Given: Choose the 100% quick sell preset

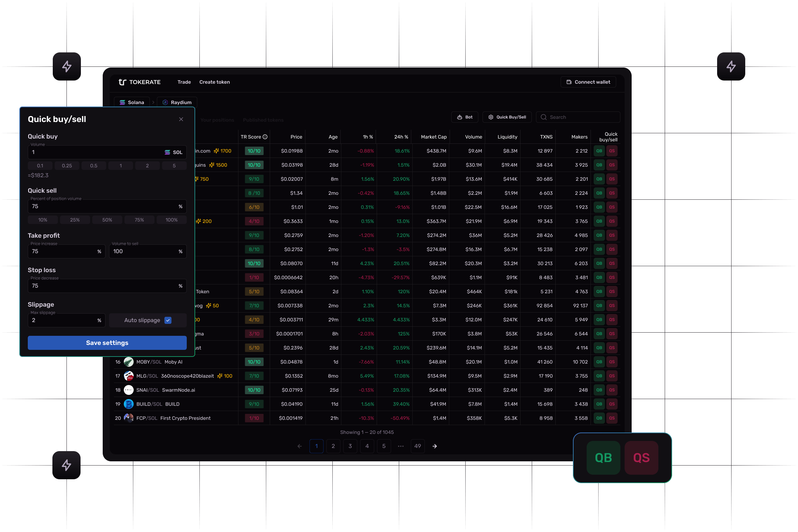Looking at the screenshot, I should 172,220.
